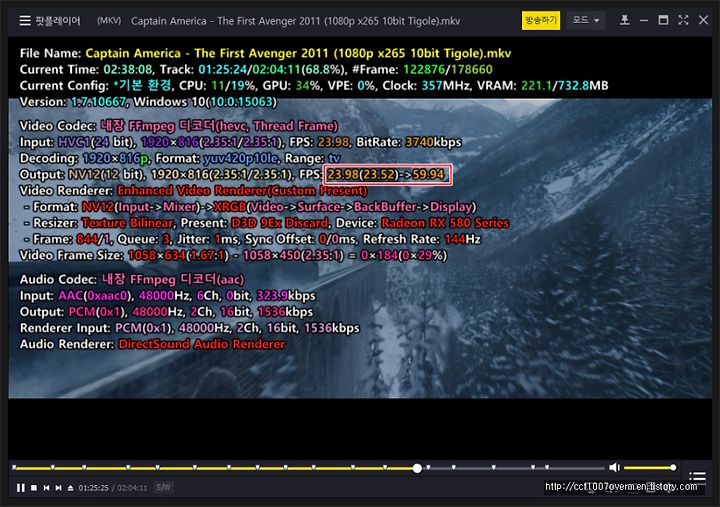This screenshot has height=507, width=720.
Task: Click the Device name 'Radeon RX 580 Series'
Action: 445,223
